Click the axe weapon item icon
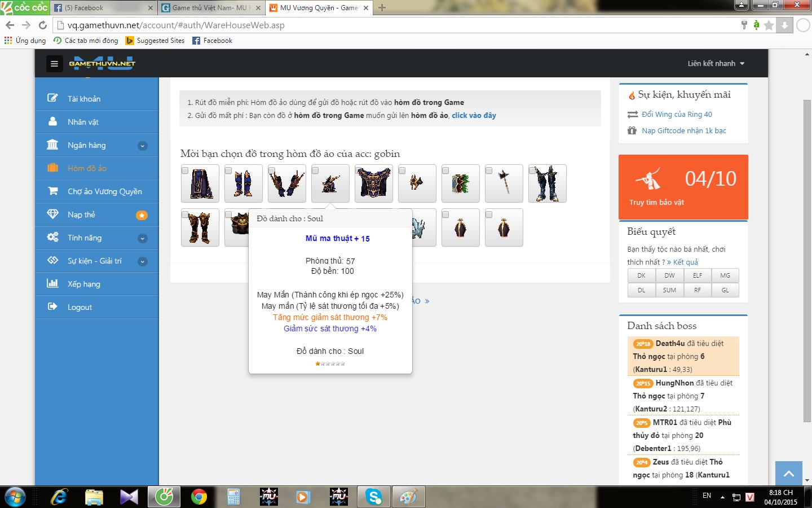The width and height of the screenshot is (812, 508). (x=504, y=183)
